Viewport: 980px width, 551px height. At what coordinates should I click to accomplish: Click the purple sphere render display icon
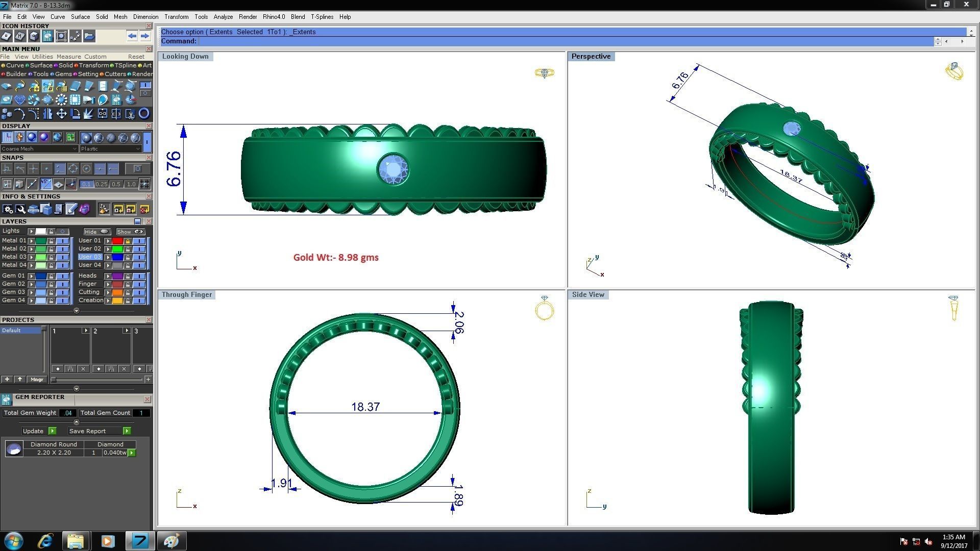point(44,137)
